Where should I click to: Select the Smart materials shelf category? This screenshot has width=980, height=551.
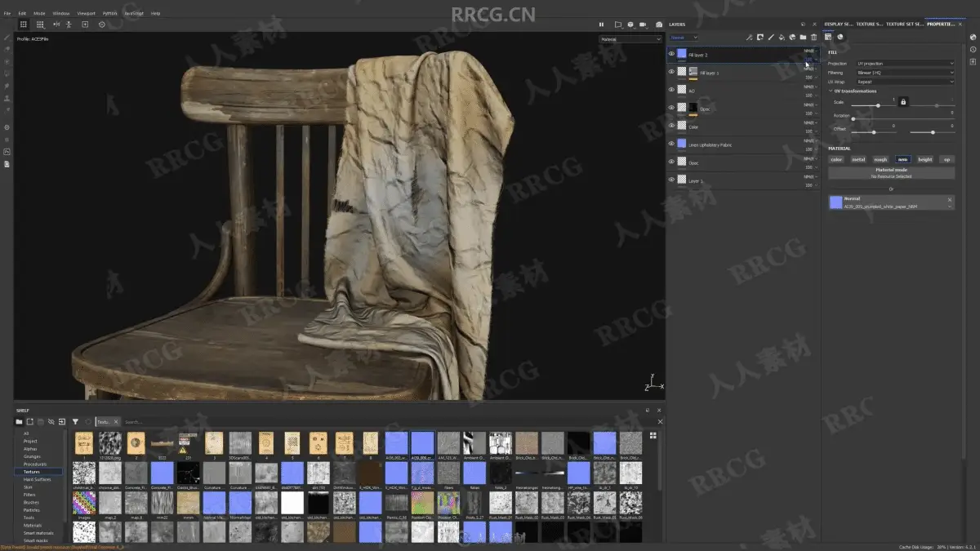tap(38, 533)
